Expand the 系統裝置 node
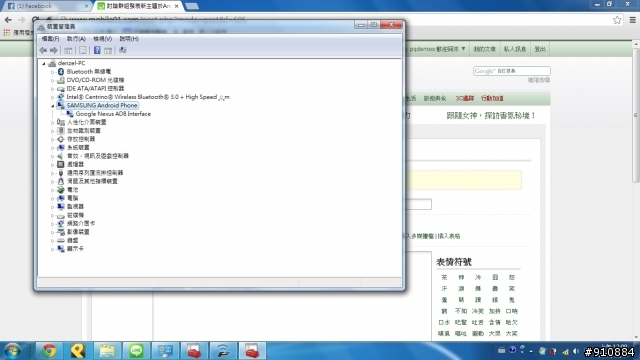The width and height of the screenshot is (640, 360). click(x=53, y=148)
